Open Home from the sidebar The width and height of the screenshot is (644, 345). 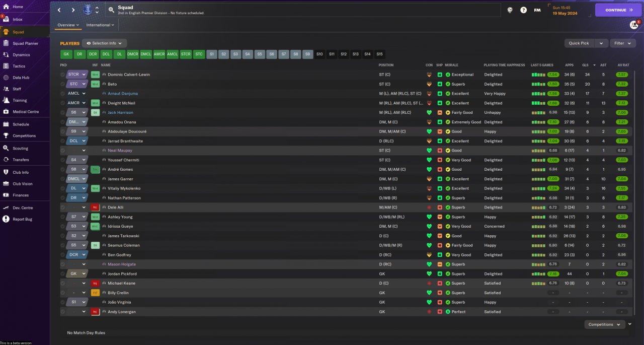click(18, 7)
